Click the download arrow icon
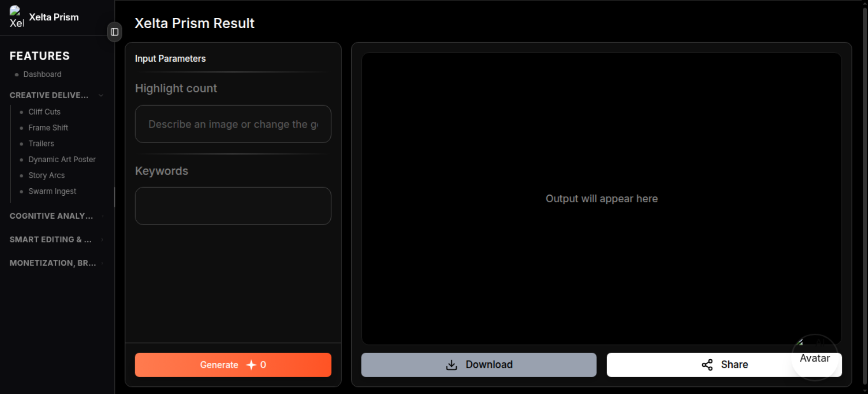 point(451,365)
